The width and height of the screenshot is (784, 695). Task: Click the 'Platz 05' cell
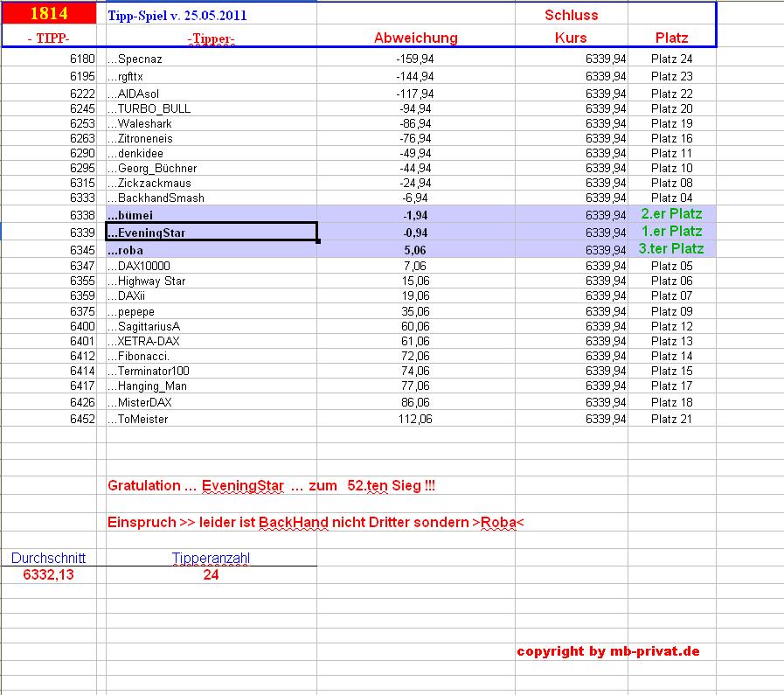click(671, 266)
